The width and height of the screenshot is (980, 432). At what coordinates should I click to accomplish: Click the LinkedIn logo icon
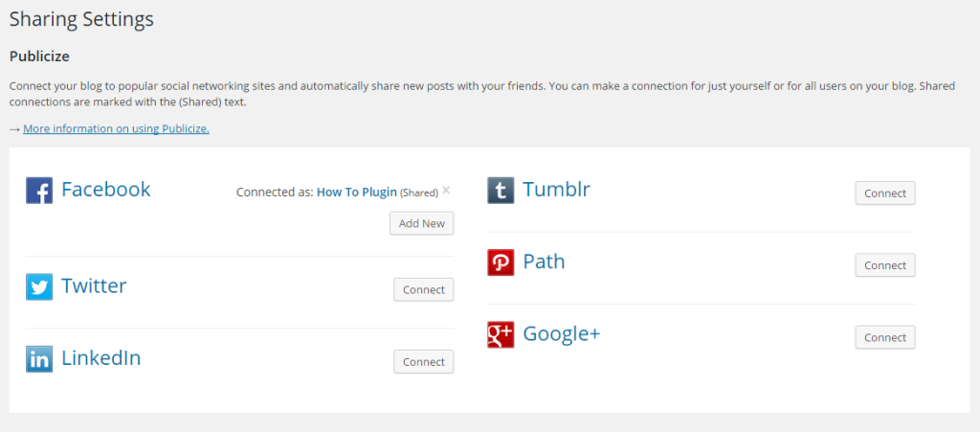coord(39,359)
